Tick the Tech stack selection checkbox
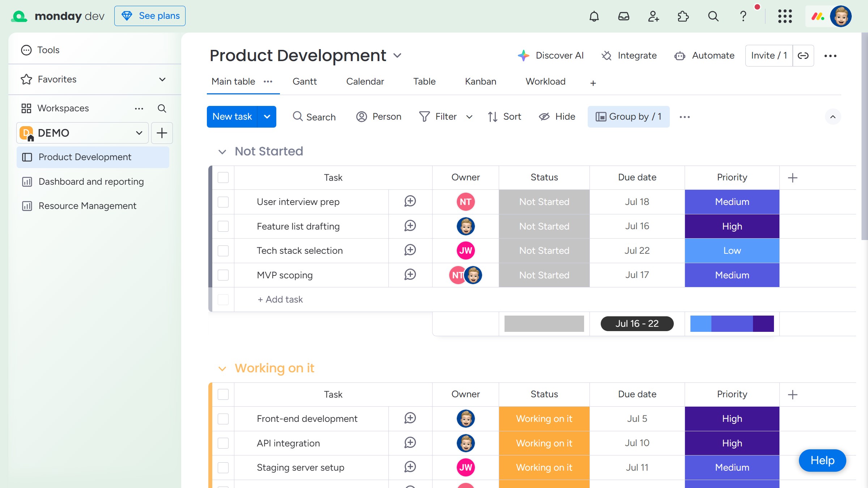Viewport: 868px width, 488px height. click(223, 251)
